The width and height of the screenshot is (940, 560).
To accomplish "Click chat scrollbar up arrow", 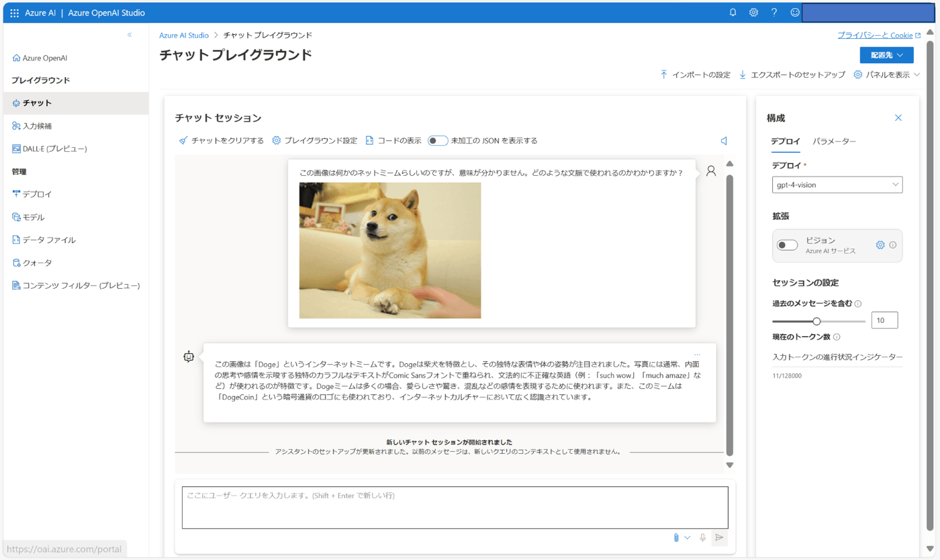I will point(730,163).
